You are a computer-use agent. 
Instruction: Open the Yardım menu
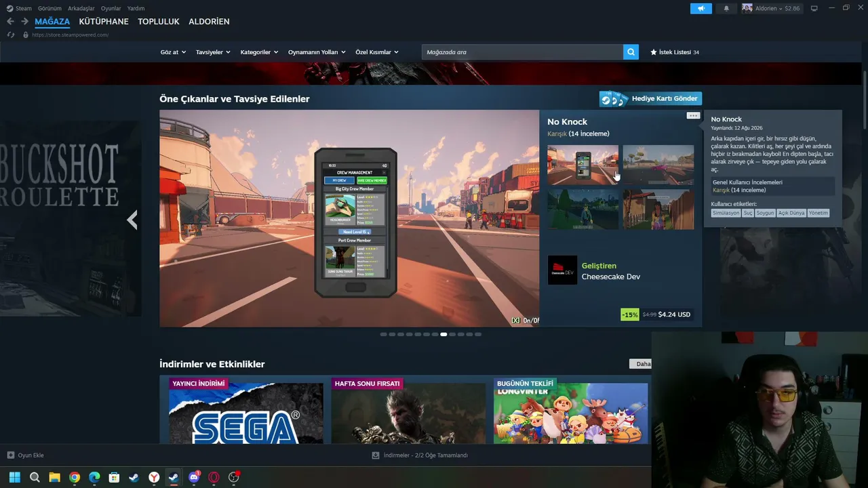136,8
